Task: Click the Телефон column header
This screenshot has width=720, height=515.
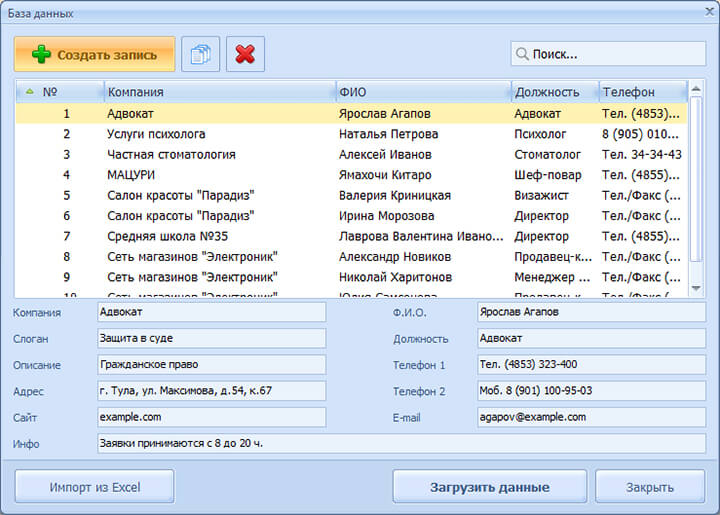Action: coord(642,92)
